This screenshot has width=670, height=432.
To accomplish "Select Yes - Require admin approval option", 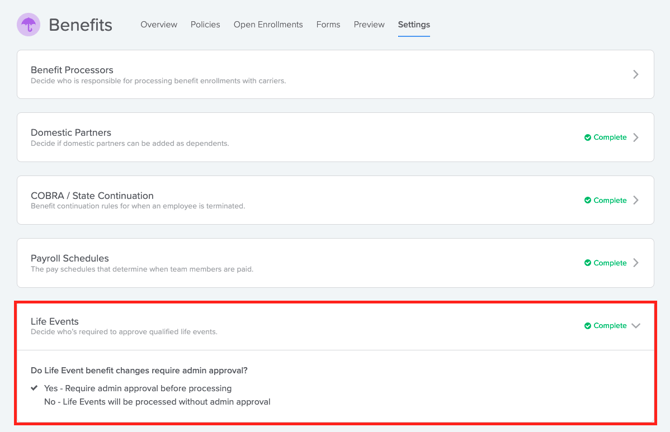I will 137,388.
